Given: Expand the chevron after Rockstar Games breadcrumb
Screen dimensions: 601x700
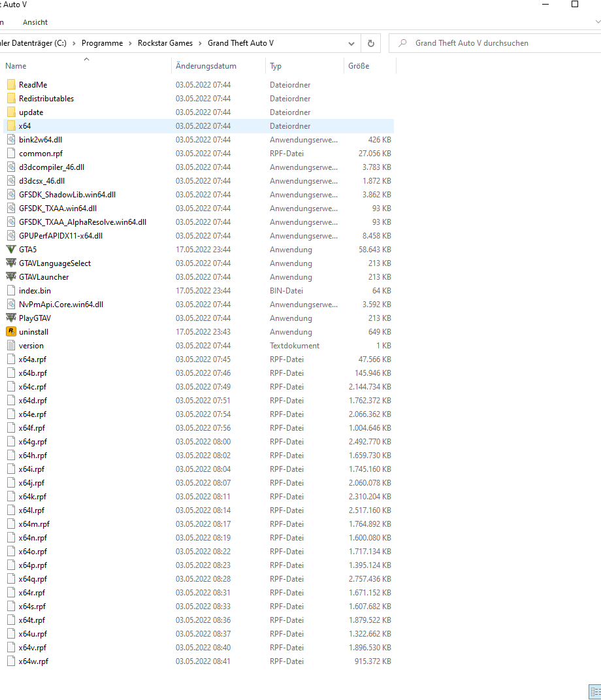Looking at the screenshot, I should click(x=200, y=43).
